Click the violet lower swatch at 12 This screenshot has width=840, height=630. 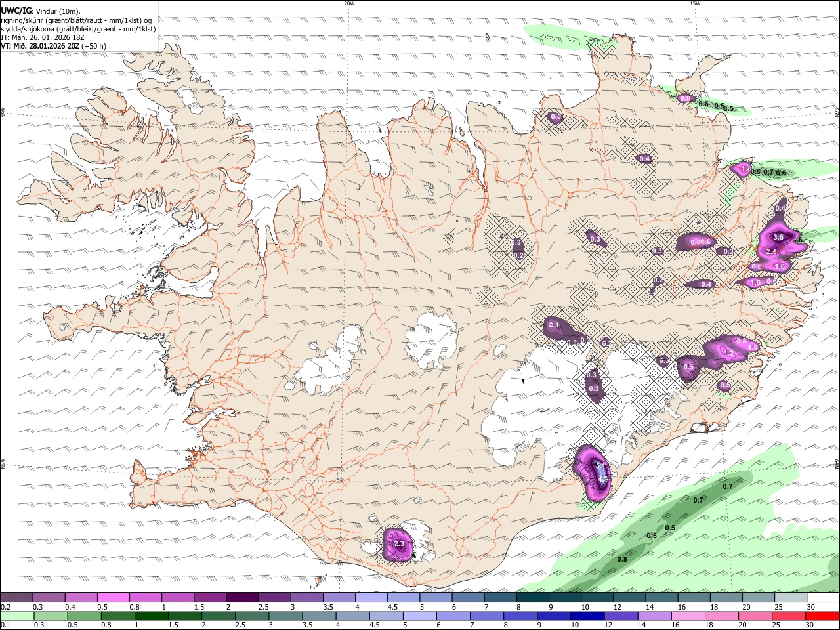621,616
